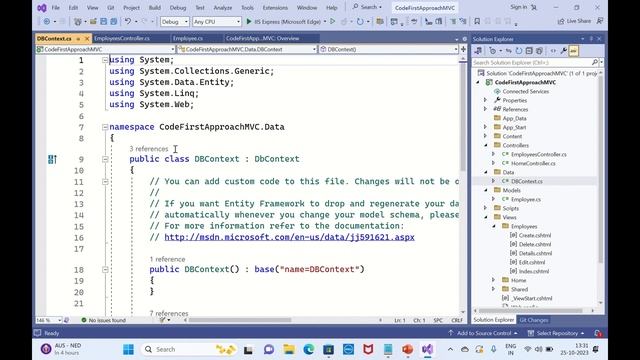The image size is (640, 360).
Task: Select Index.cshtml in Solution Explorer
Action: [534, 271]
